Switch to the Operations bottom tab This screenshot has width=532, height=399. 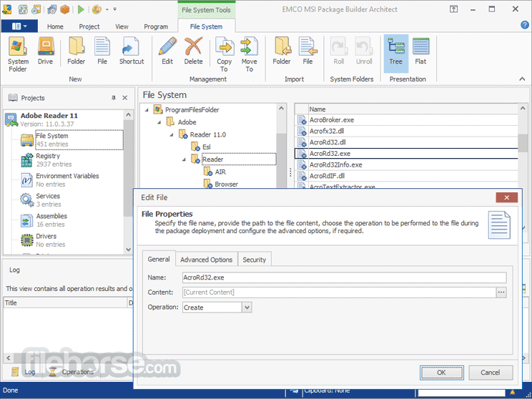pyautogui.click(x=72, y=372)
